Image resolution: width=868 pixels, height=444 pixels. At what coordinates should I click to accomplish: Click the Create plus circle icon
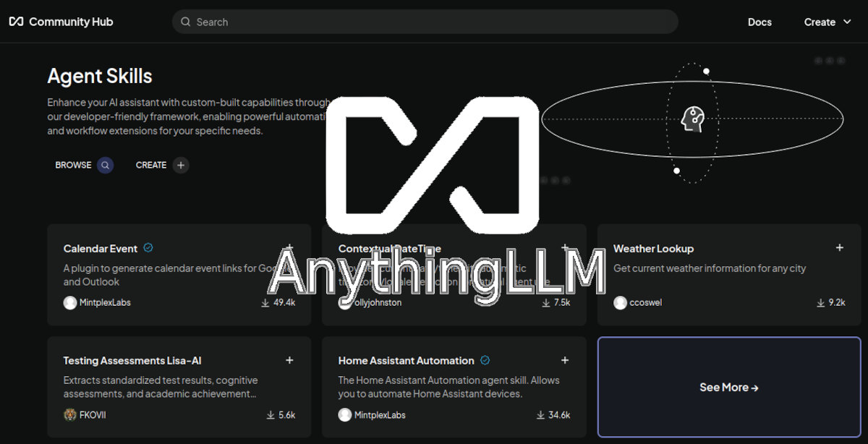pyautogui.click(x=181, y=165)
